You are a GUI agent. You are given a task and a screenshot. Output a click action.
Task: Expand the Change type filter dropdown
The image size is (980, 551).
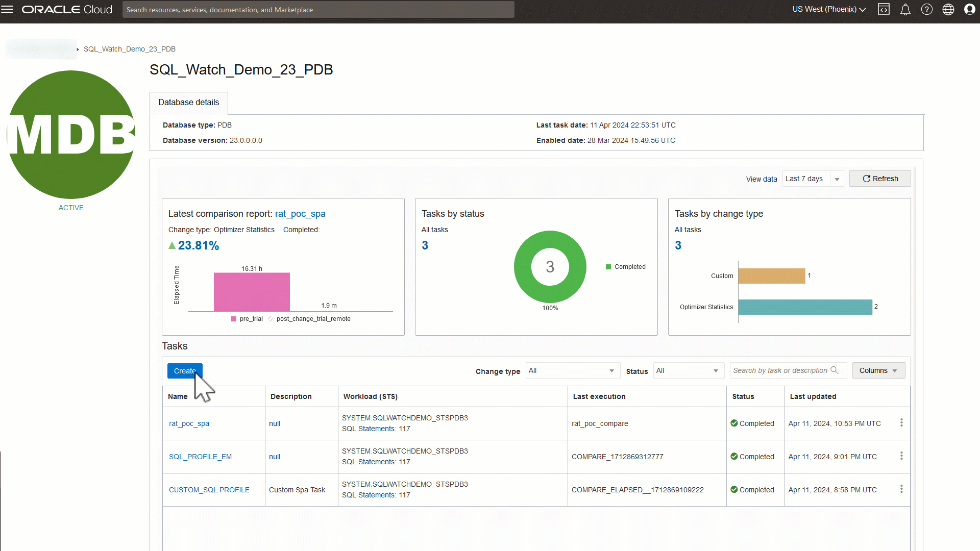click(611, 370)
